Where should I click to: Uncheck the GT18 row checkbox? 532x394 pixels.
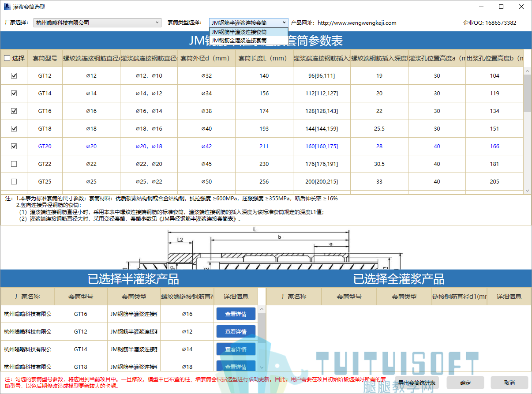pyautogui.click(x=14, y=129)
